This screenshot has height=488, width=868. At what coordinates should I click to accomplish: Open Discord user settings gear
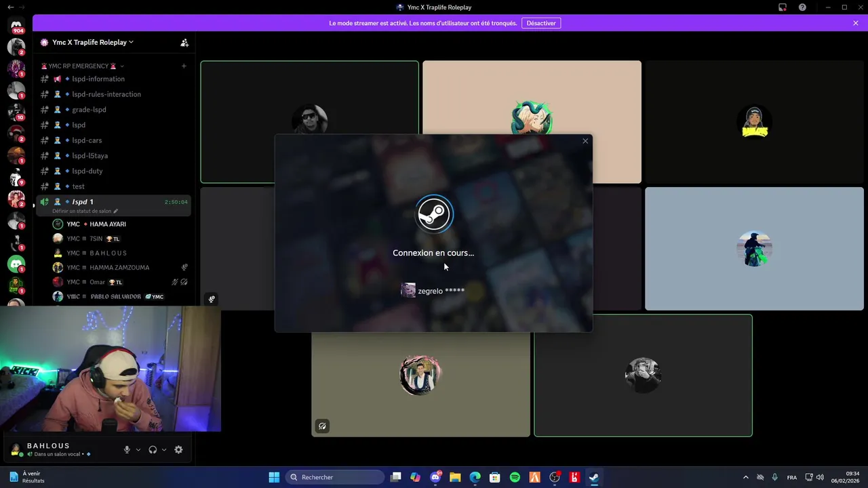tap(178, 449)
